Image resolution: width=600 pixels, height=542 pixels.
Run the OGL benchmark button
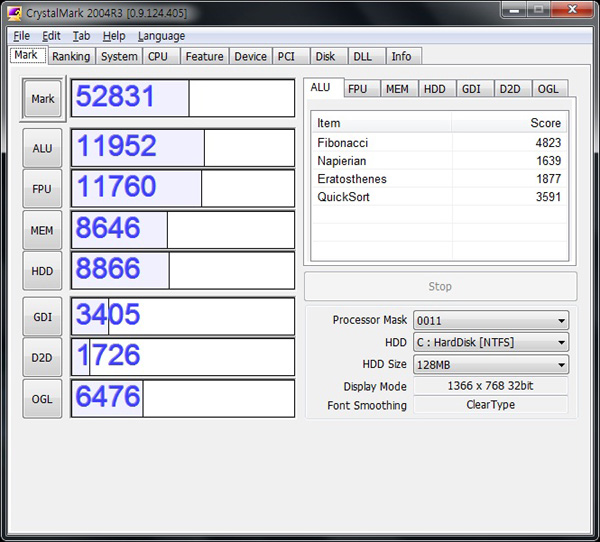42,399
